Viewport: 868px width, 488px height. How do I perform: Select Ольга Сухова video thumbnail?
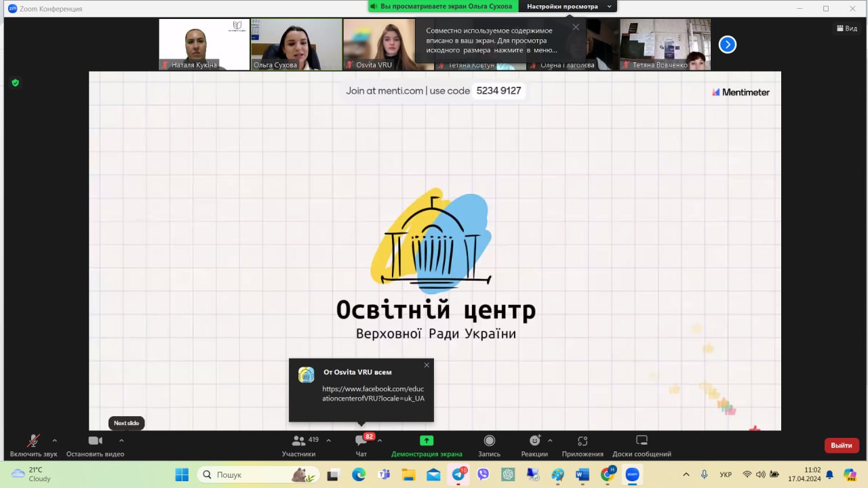(296, 44)
